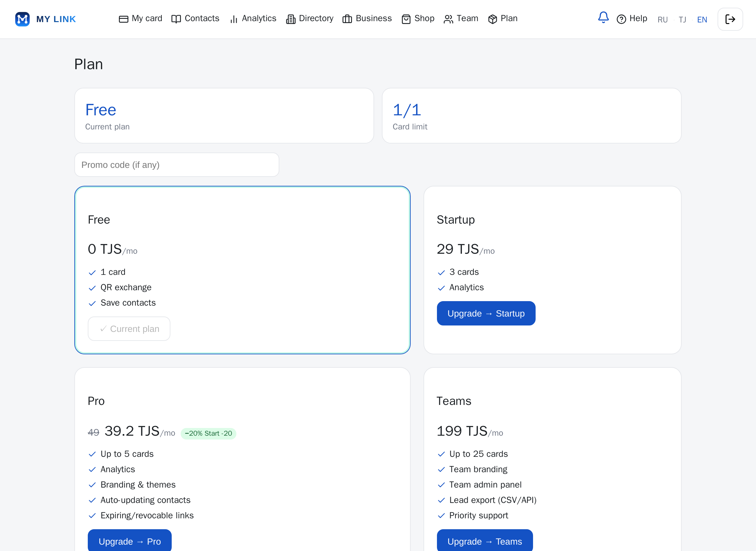This screenshot has width=756, height=551.
Task: Click Upgrade → Pro button
Action: click(x=130, y=540)
